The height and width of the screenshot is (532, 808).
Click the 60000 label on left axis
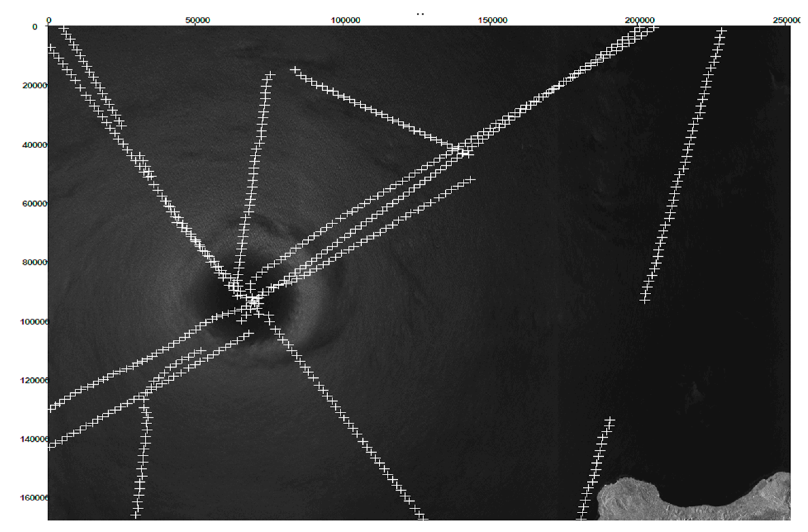click(35, 203)
